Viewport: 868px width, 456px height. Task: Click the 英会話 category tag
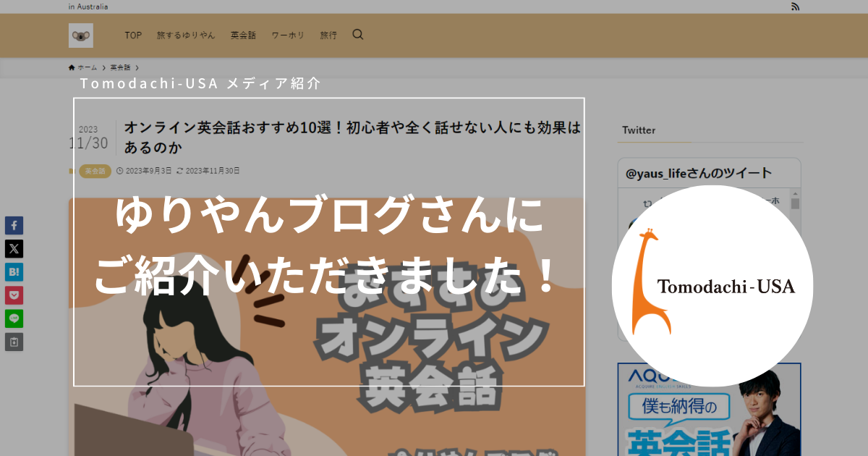(95, 171)
